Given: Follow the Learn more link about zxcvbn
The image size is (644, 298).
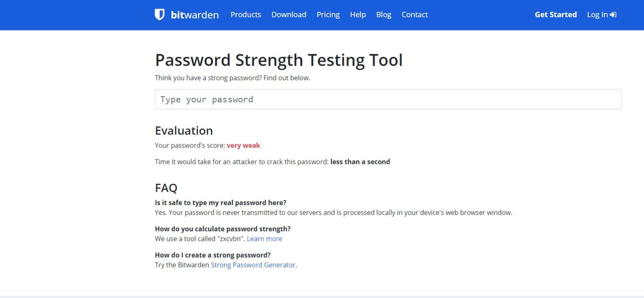Looking at the screenshot, I should coord(264,238).
